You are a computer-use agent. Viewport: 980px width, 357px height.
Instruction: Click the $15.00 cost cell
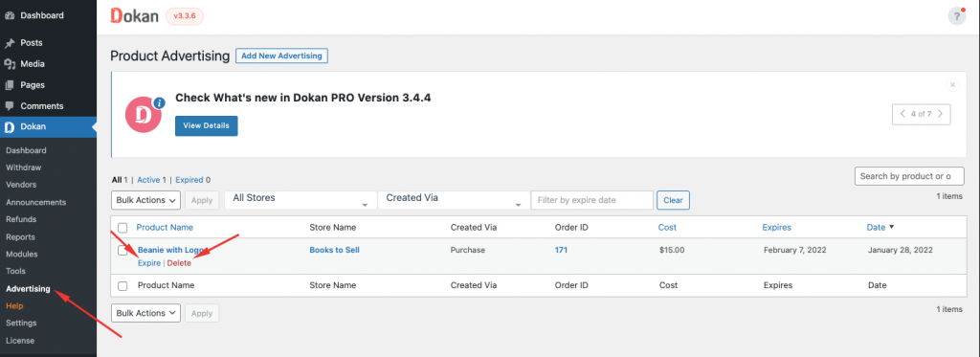click(672, 250)
